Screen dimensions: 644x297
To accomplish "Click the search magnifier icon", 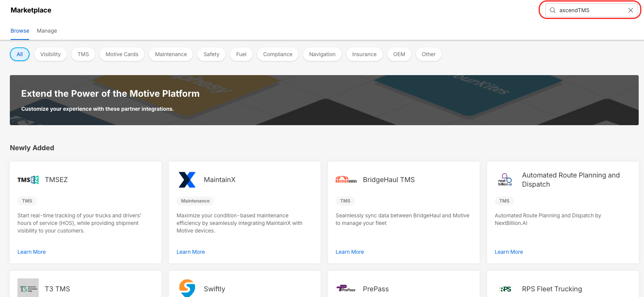I will click(553, 10).
